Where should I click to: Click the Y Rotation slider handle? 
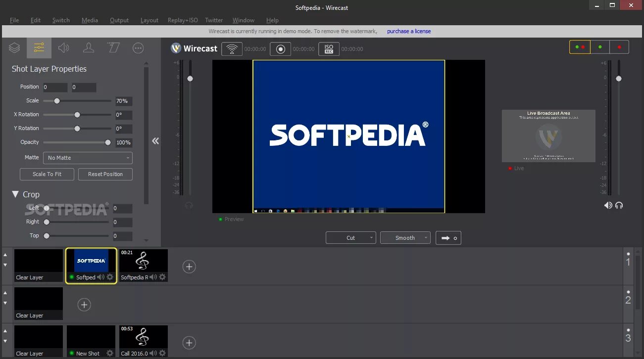pos(77,129)
